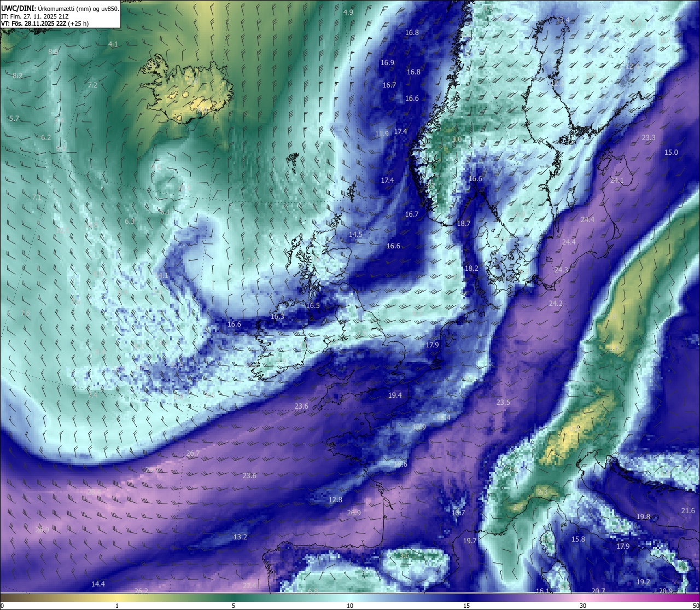Click the 16.9 value in Norwegian Sea
The height and width of the screenshot is (610, 700).
[387, 63]
